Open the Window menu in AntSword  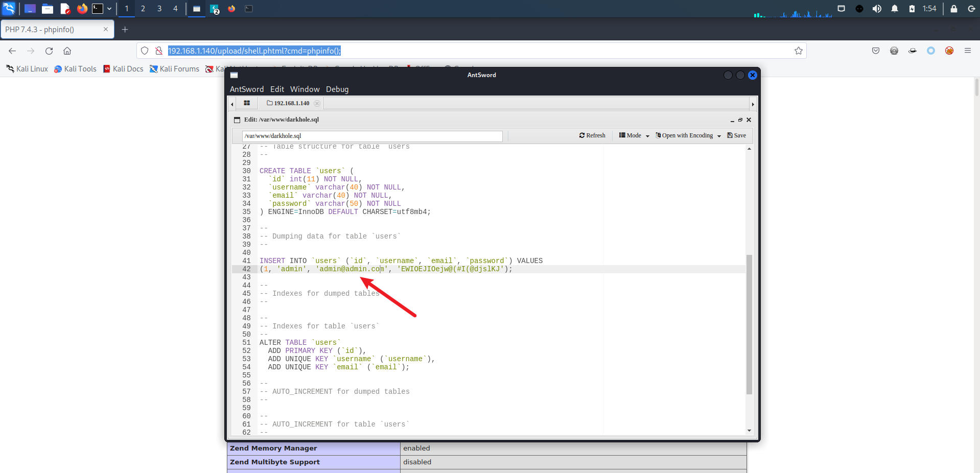[305, 89]
